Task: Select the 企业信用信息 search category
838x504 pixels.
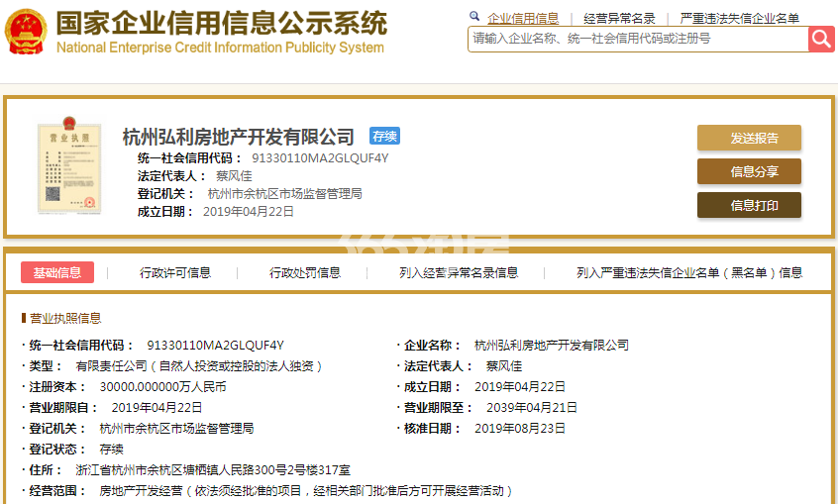Action: (x=523, y=18)
